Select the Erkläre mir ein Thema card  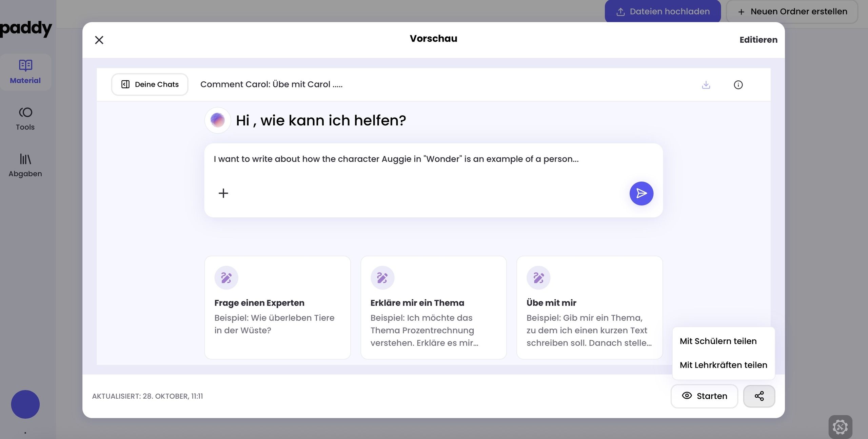click(433, 307)
